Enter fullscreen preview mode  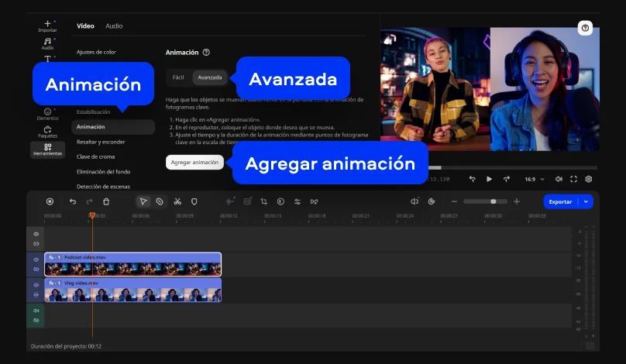click(x=574, y=179)
